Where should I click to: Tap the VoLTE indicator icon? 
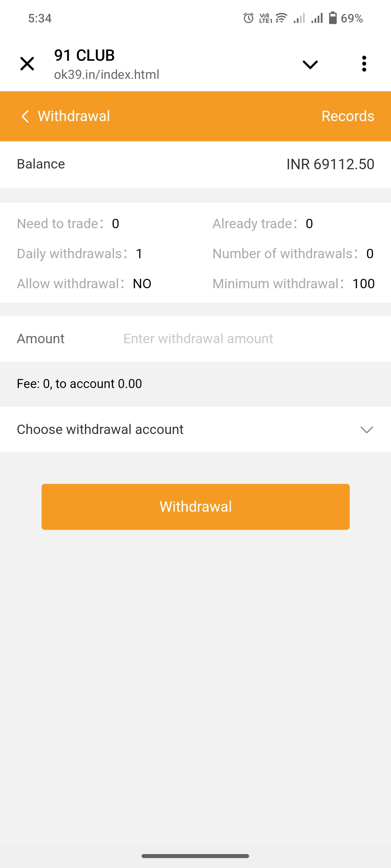tap(265, 18)
